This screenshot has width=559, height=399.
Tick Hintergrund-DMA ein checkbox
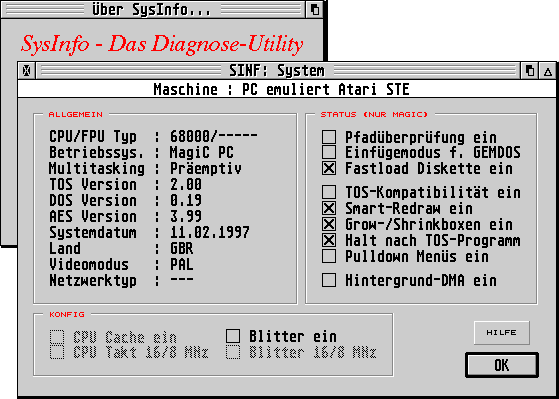point(329,280)
